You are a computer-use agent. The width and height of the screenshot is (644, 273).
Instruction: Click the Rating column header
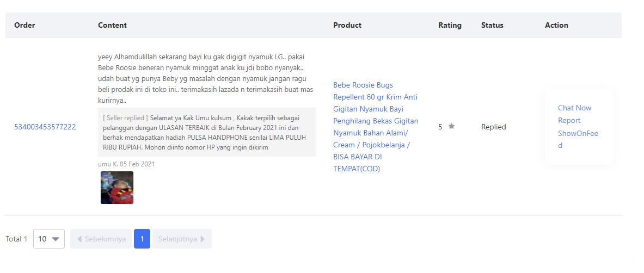pyautogui.click(x=450, y=25)
